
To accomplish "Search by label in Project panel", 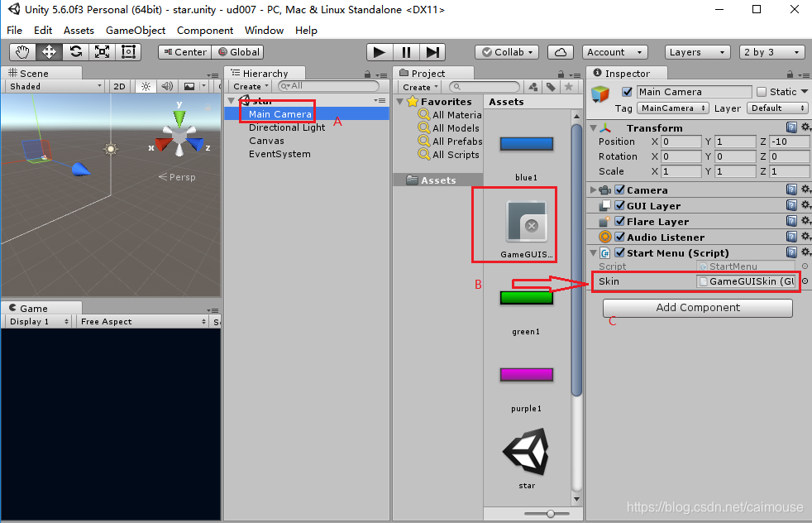I will 551,87.
